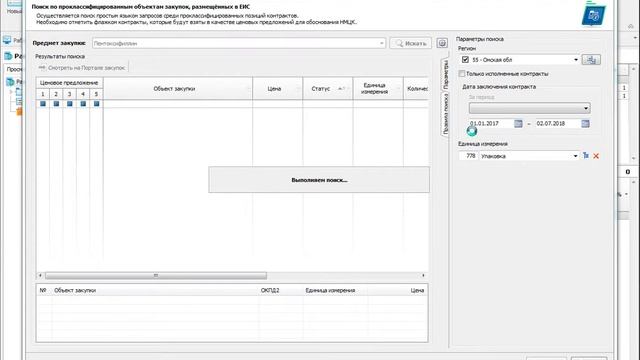Open calendar for the start date

tap(518, 124)
